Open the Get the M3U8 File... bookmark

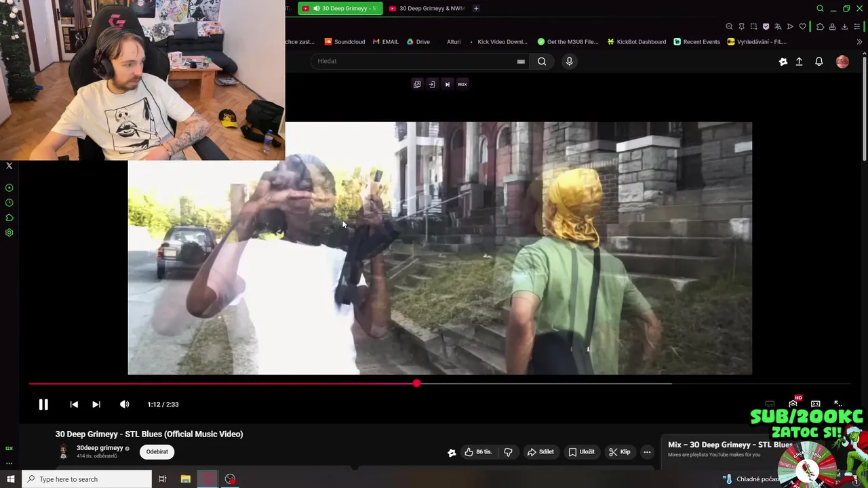click(568, 41)
